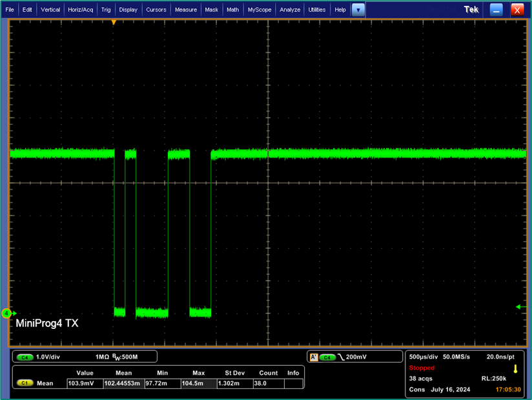The image size is (532, 400).
Task: Click the Mean Value field showing 103.9mV
Action: 85,383
